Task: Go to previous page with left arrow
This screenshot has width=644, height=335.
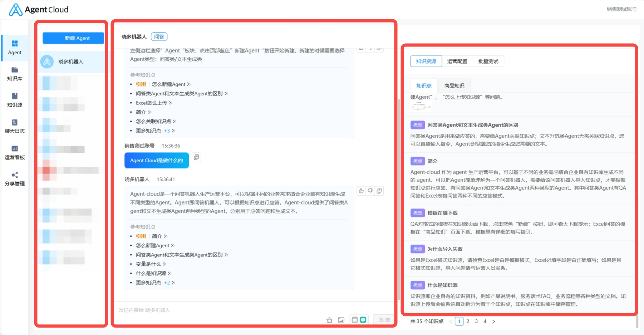Action: pos(451,321)
